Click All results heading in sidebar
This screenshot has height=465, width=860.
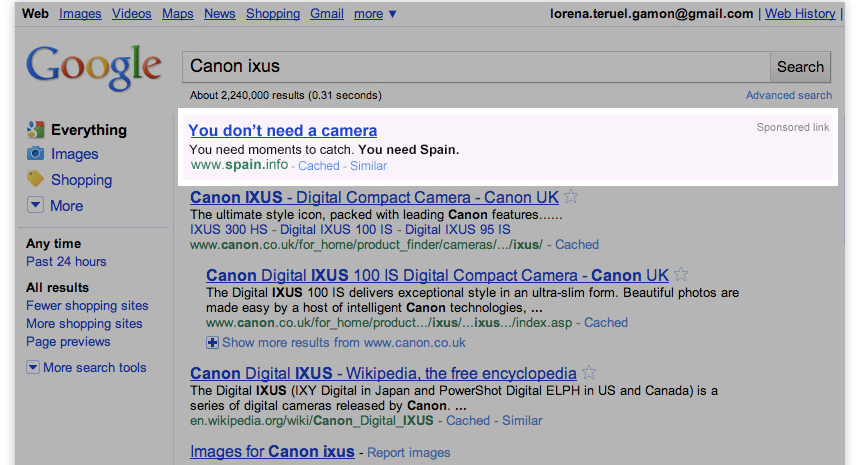pyautogui.click(x=57, y=287)
